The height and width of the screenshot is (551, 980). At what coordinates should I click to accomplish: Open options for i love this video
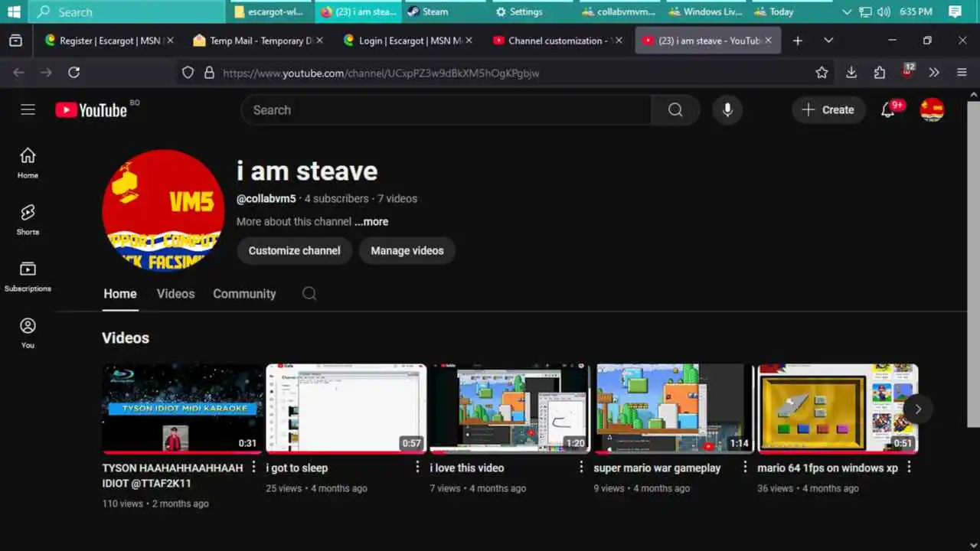[x=581, y=467]
